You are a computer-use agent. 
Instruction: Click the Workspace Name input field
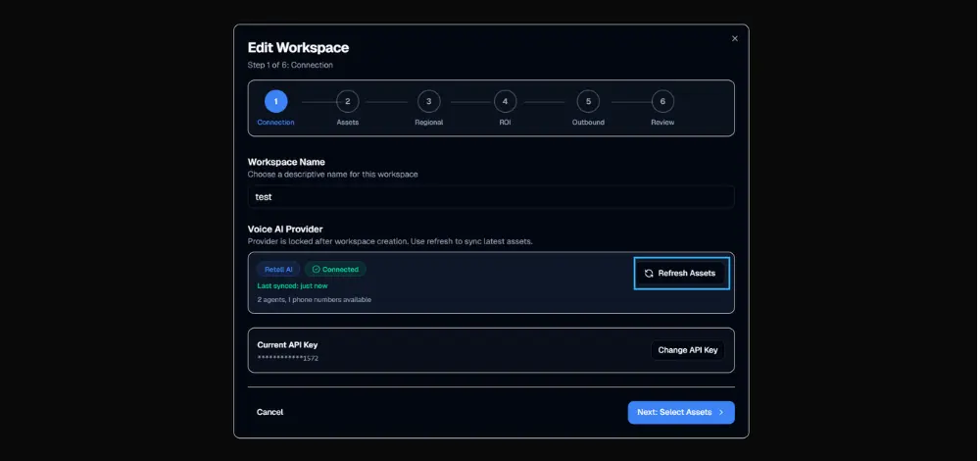click(491, 196)
